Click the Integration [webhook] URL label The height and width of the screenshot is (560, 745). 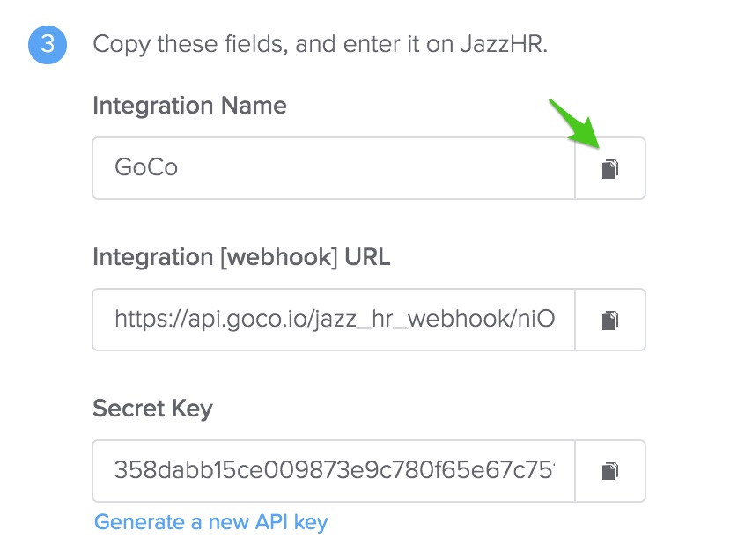(x=241, y=257)
